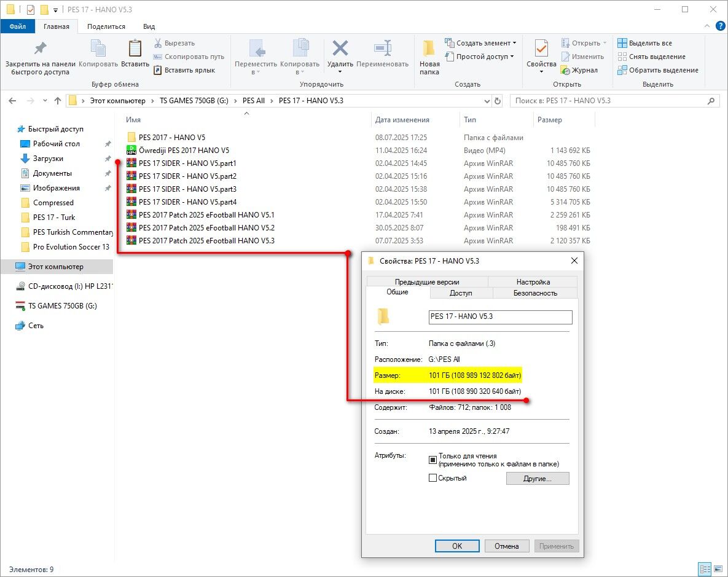
Task: Switch to Безопасность tab in properties
Action: (x=535, y=293)
